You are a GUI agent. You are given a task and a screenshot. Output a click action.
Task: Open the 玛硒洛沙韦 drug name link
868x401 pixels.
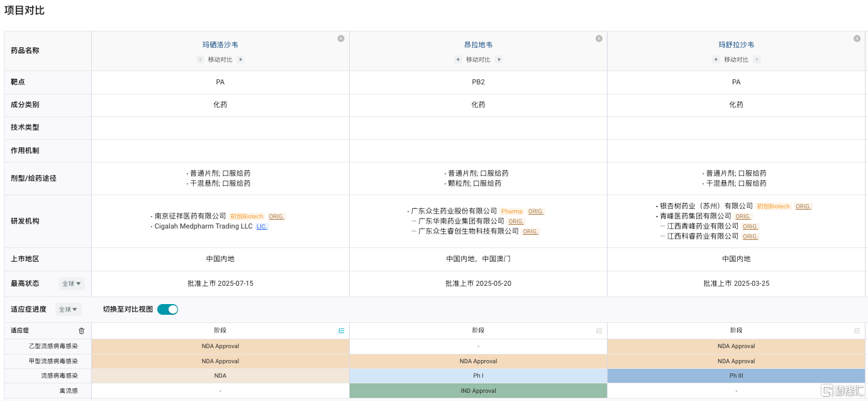point(220,45)
